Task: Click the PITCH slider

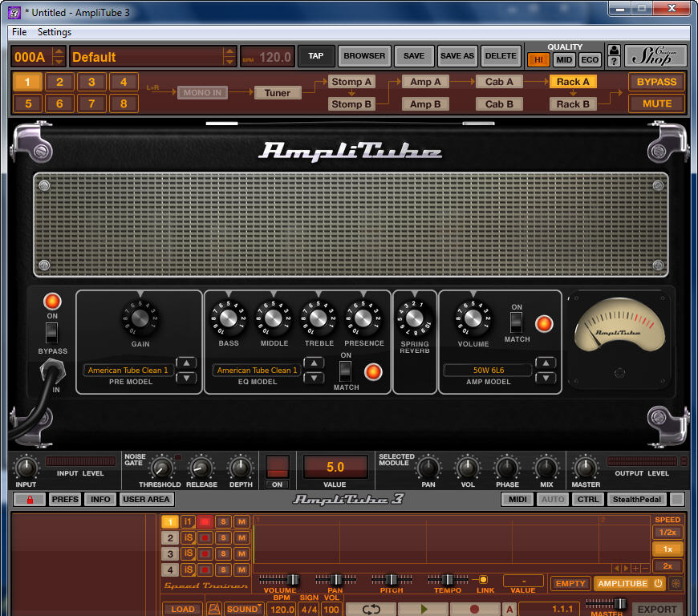Action: 392,579
